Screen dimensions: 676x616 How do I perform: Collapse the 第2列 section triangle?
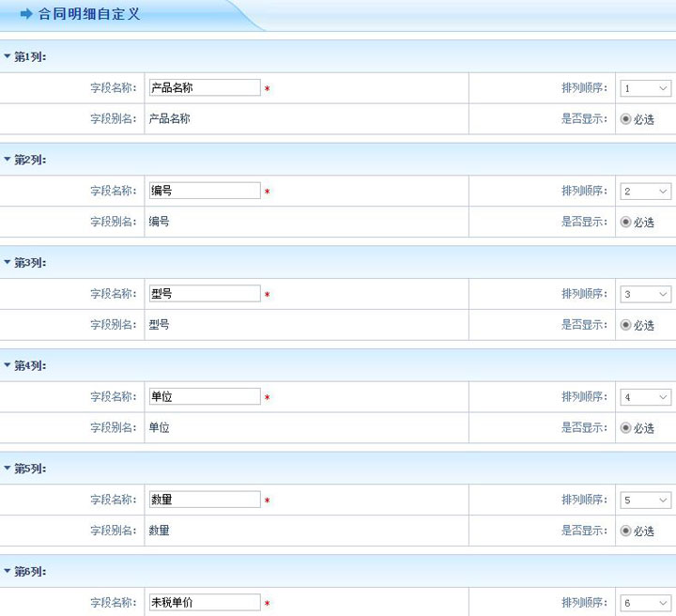pos(8,161)
